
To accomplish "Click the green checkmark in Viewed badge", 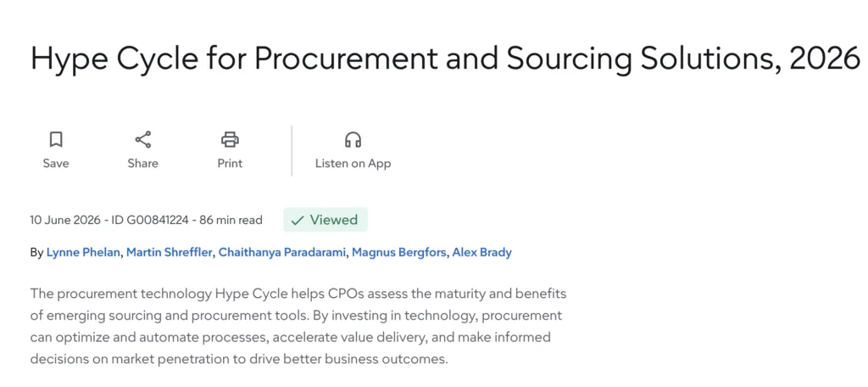I will click(298, 220).
